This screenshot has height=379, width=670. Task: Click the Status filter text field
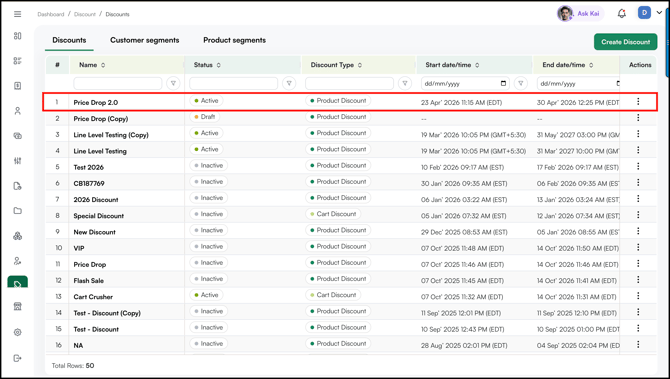click(x=233, y=83)
